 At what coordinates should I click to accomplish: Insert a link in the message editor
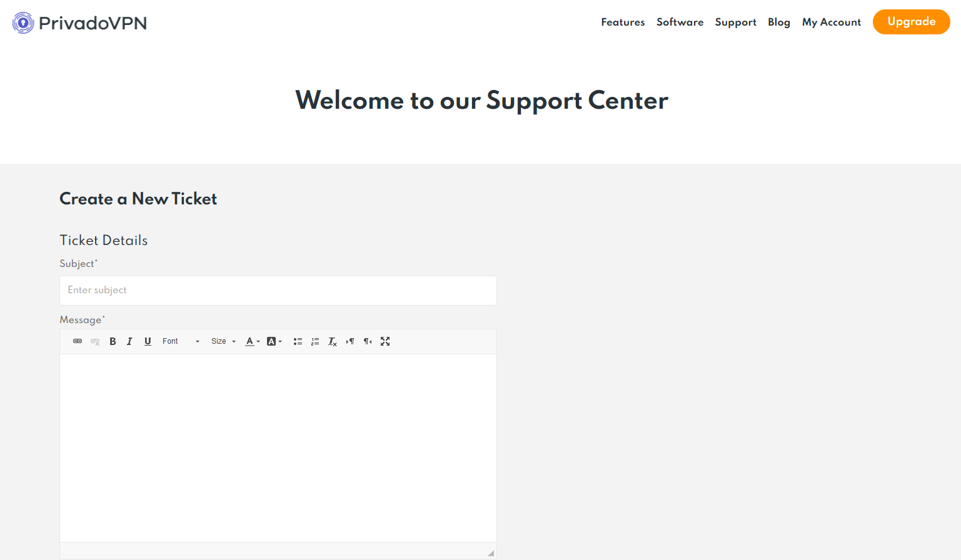(x=78, y=341)
